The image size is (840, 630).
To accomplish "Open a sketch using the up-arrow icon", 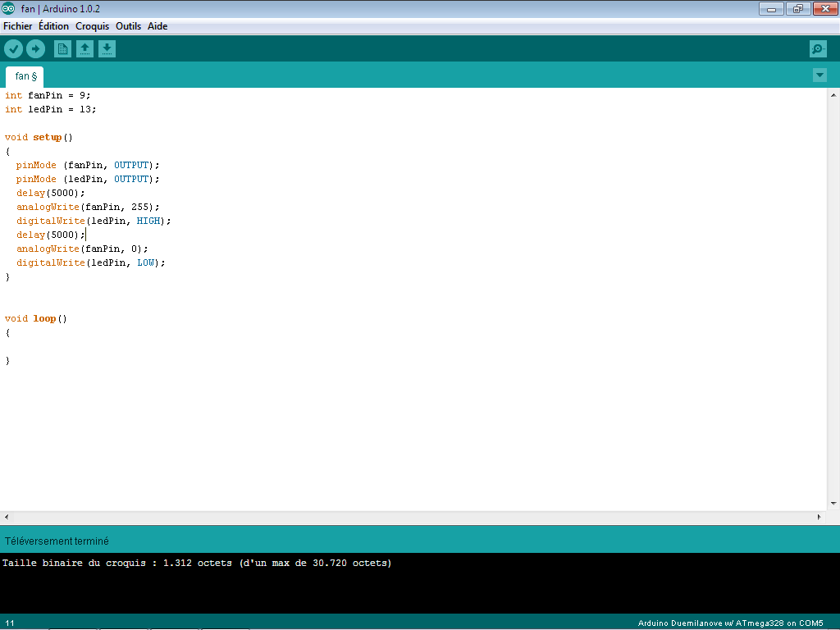I will pos(84,49).
